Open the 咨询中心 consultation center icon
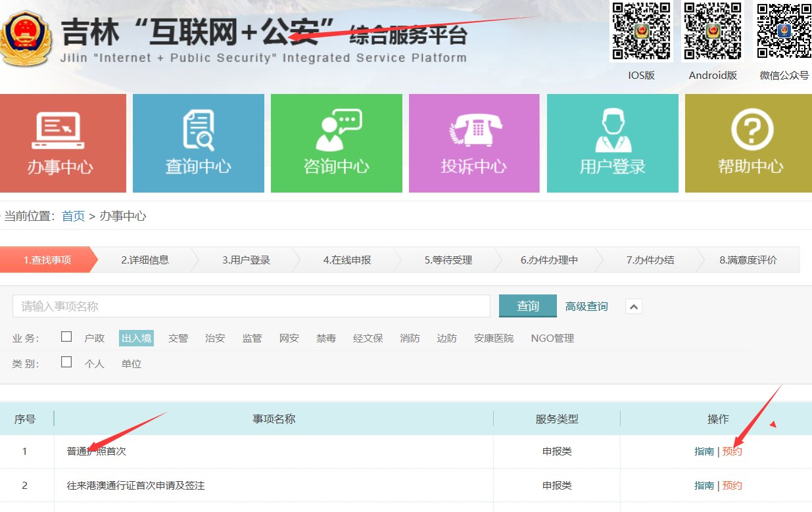Viewport: 812px width, 512px height. coord(336,143)
